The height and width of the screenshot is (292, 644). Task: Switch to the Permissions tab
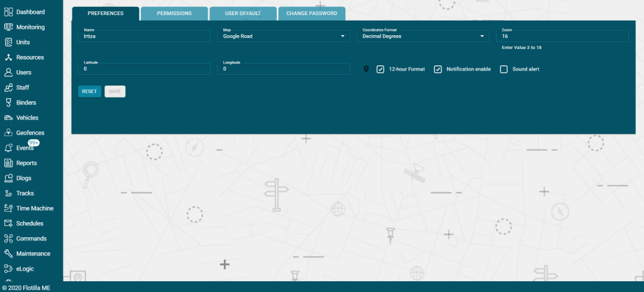tap(174, 14)
